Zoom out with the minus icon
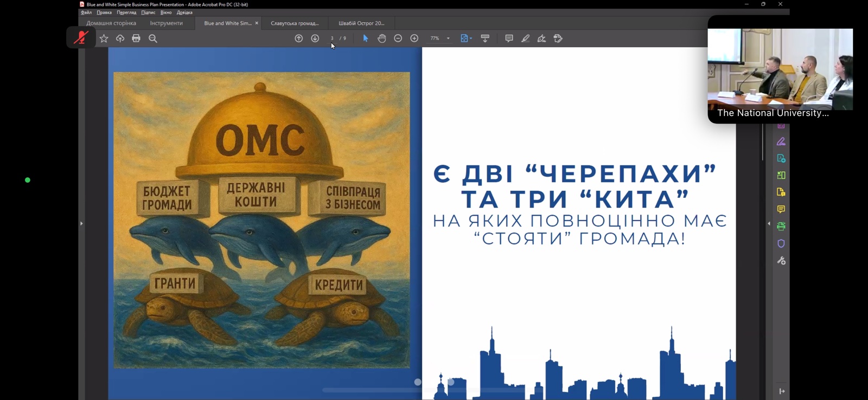Viewport: 868px width, 400px height. (x=398, y=38)
